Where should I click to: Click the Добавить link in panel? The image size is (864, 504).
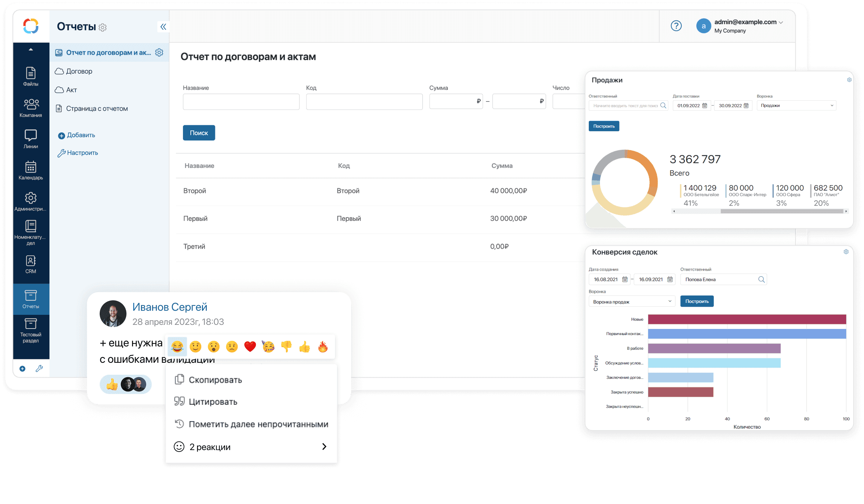point(81,135)
